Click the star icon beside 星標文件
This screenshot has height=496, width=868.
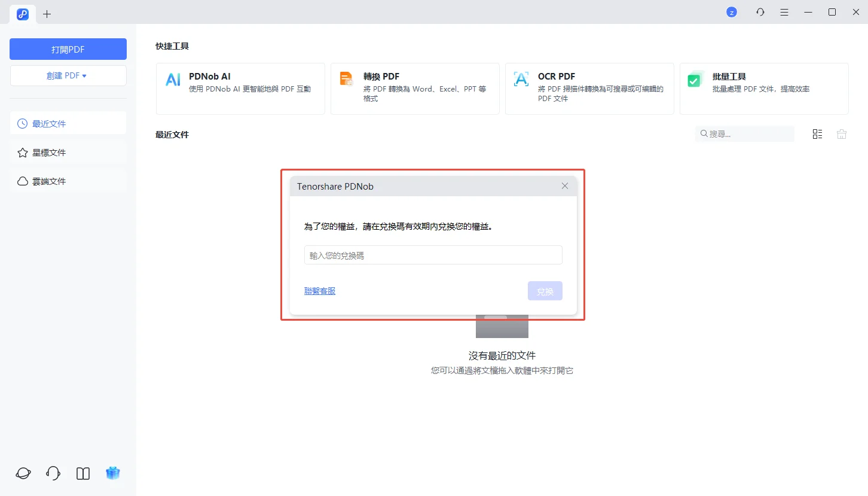23,153
